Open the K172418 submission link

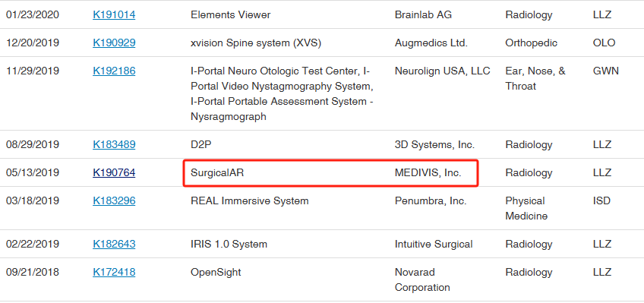[114, 272]
